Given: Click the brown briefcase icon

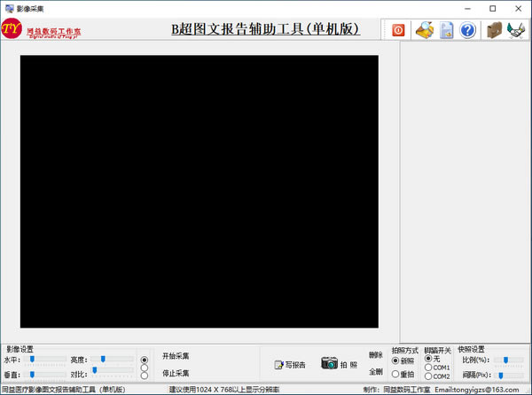Looking at the screenshot, I should [495, 30].
